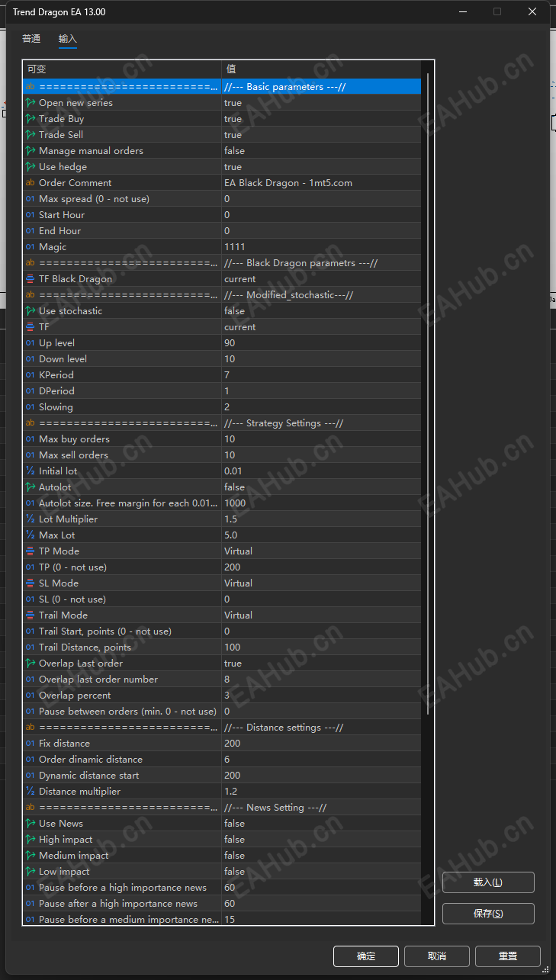This screenshot has height=980, width=556.
Task: Edit the Max Lot value 5.0
Action: point(321,535)
